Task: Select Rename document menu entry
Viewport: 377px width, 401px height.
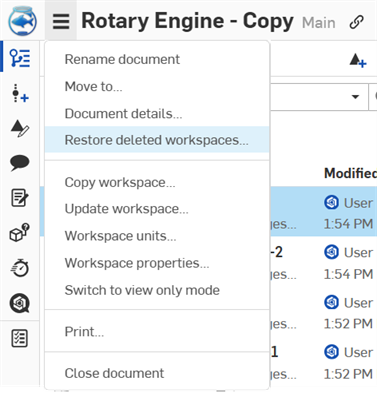Action: click(157, 59)
